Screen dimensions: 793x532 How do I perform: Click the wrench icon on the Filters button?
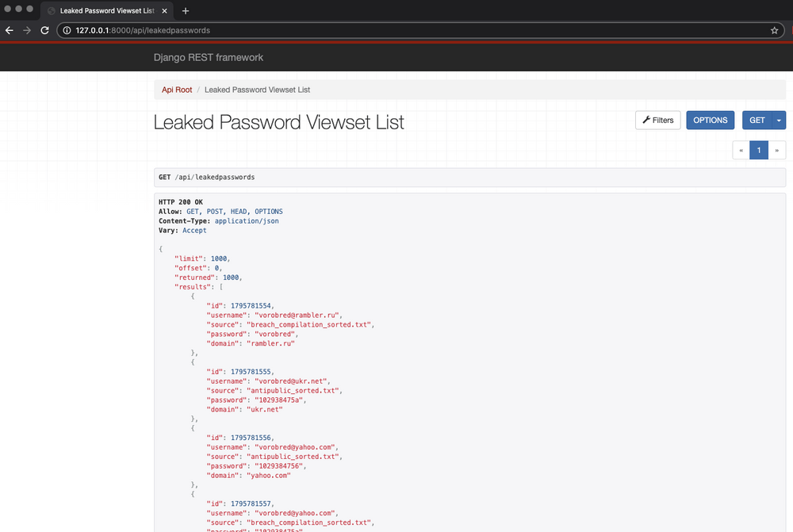645,120
